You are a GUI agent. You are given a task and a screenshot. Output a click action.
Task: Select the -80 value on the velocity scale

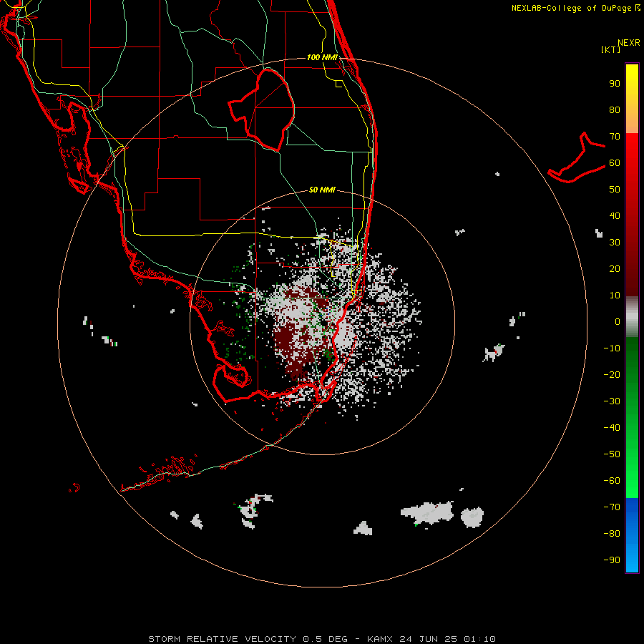tap(612, 534)
